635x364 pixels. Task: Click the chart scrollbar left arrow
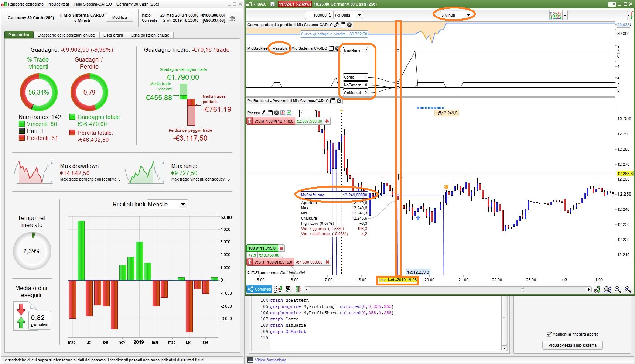(307, 289)
